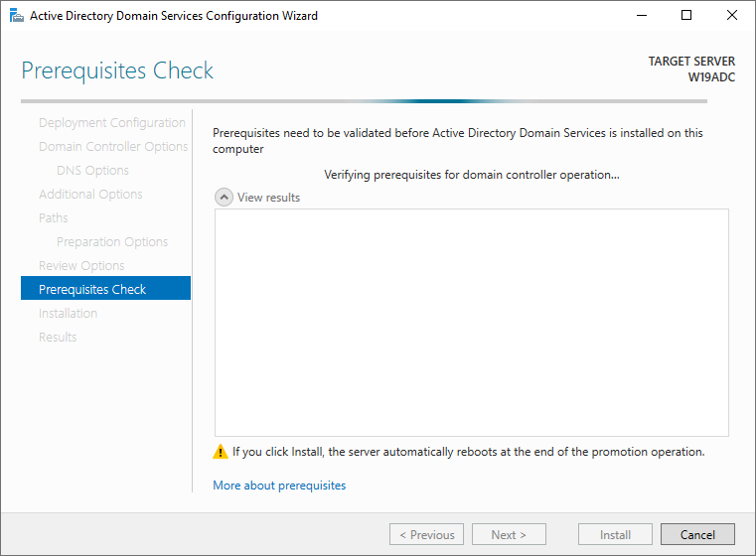
Task: Select DNS Options step
Action: 92,171
